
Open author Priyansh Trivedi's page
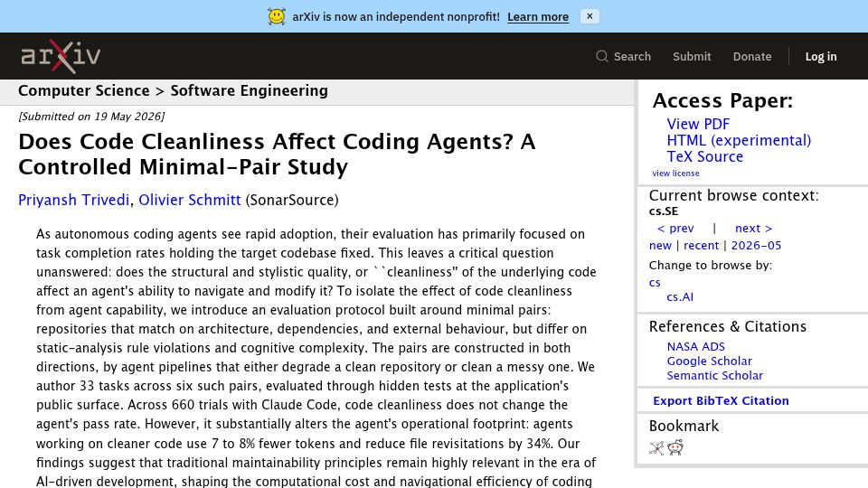point(73,200)
